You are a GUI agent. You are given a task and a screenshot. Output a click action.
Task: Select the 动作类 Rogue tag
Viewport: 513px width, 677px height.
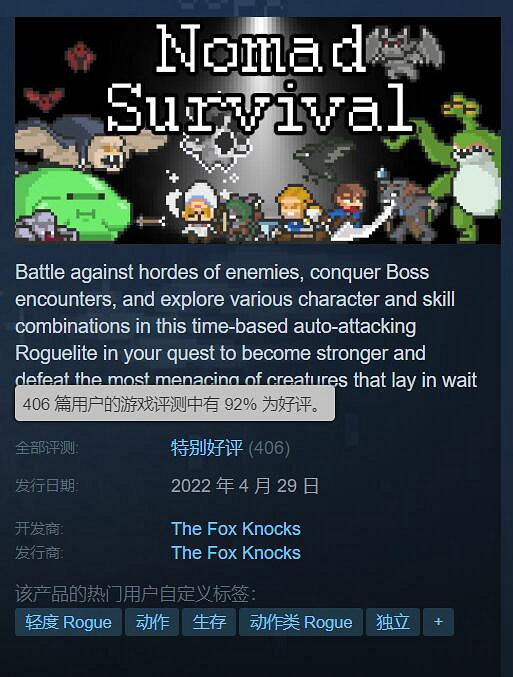coord(301,622)
